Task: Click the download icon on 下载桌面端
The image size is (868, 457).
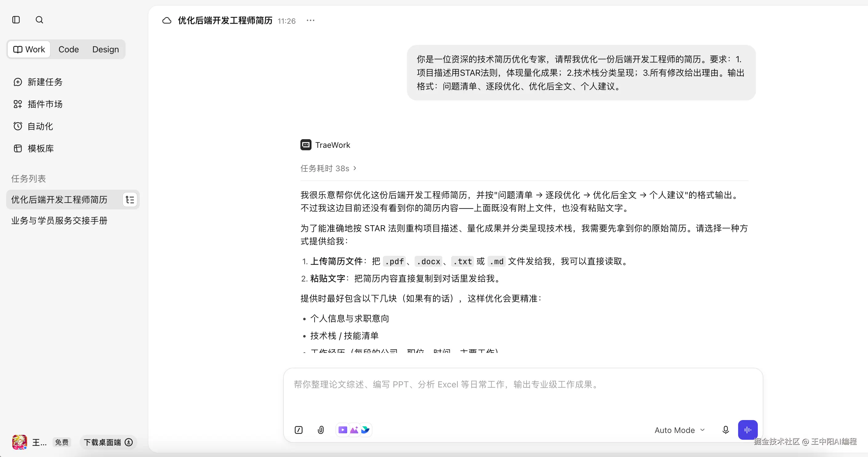Action: [x=129, y=442]
